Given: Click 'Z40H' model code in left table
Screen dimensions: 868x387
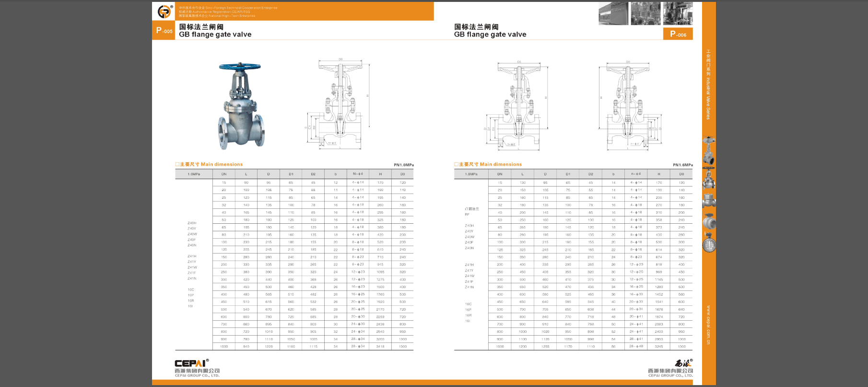Looking at the screenshot, I should 192,223.
